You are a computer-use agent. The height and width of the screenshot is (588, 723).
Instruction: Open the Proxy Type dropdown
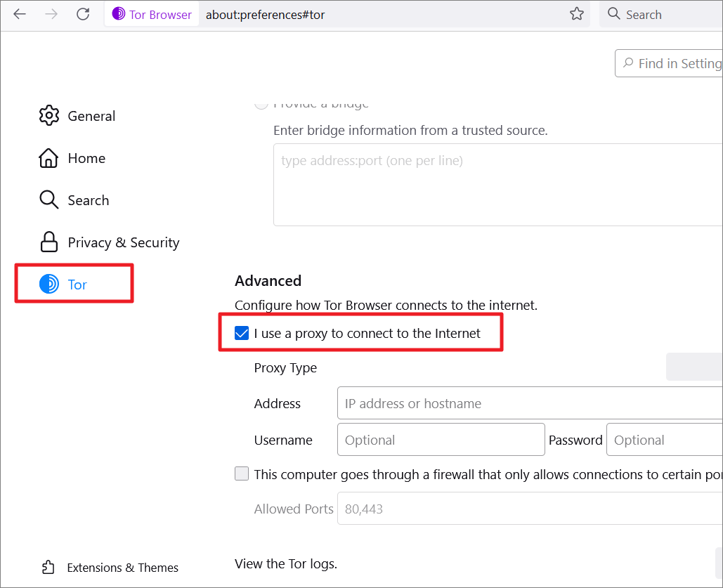[694, 367]
